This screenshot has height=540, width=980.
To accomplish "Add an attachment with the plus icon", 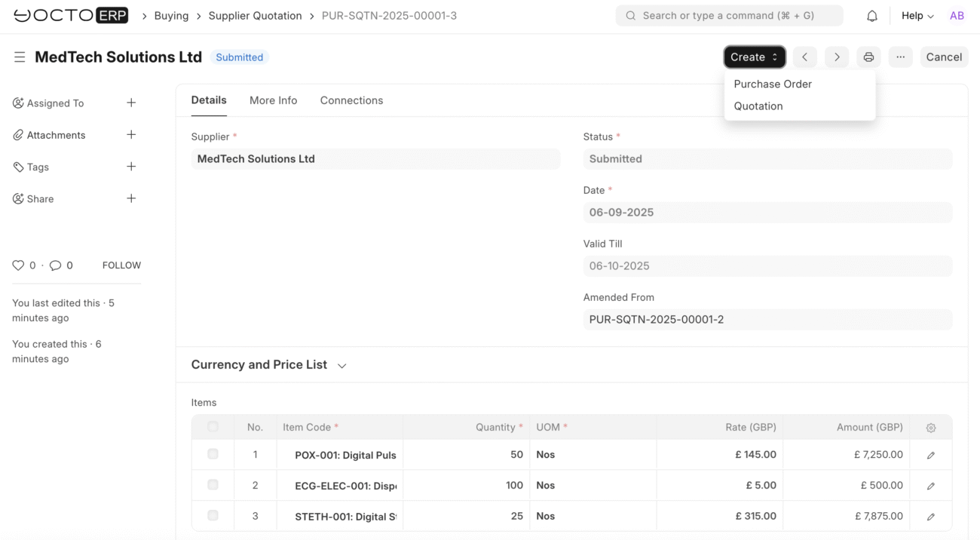I will pos(131,134).
